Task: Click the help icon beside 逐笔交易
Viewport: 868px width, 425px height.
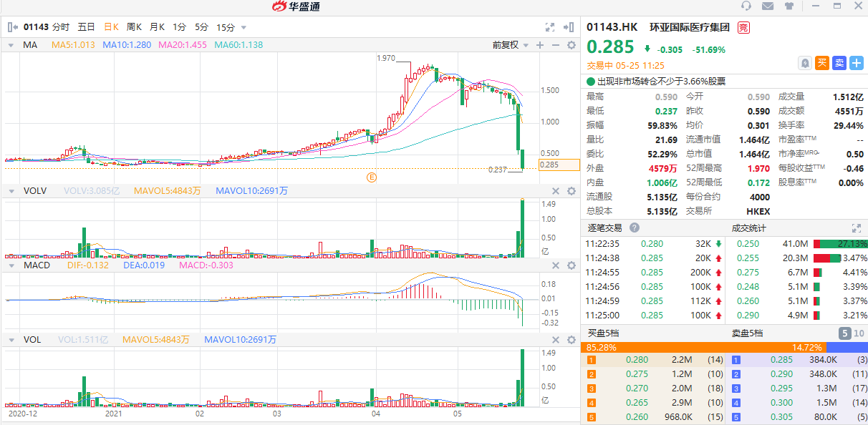Action: tap(634, 228)
